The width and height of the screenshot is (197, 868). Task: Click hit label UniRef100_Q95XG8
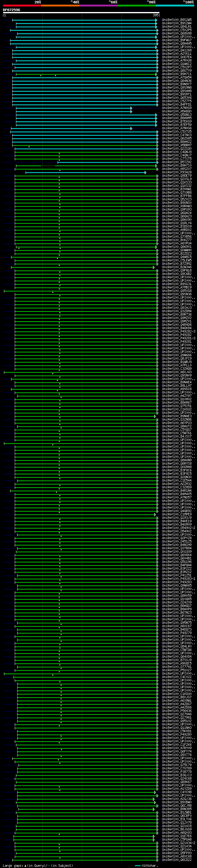177,291
